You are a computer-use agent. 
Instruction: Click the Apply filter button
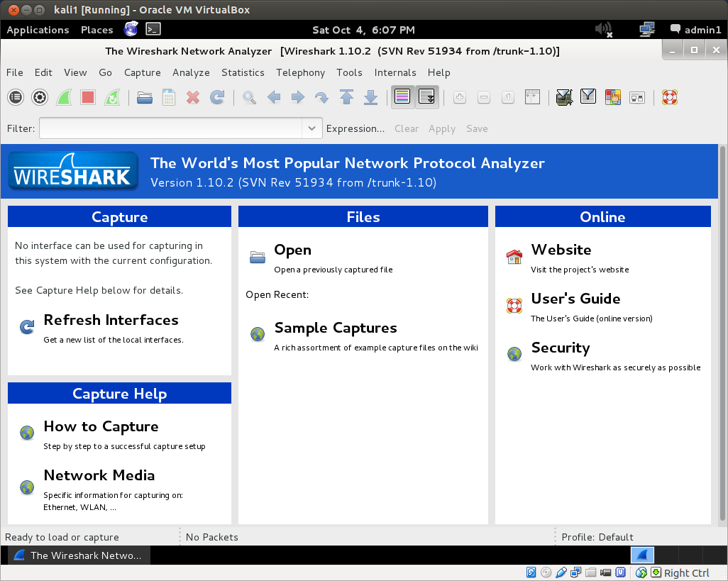[x=442, y=128]
